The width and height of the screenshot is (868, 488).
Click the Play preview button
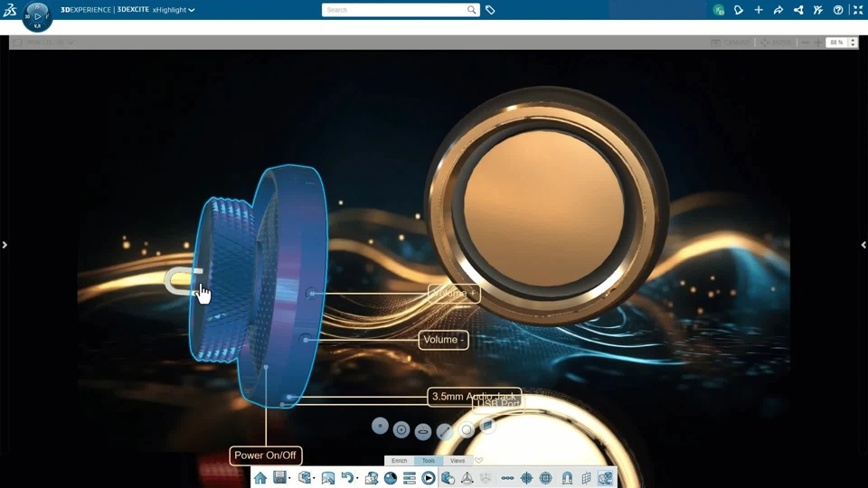point(429,478)
